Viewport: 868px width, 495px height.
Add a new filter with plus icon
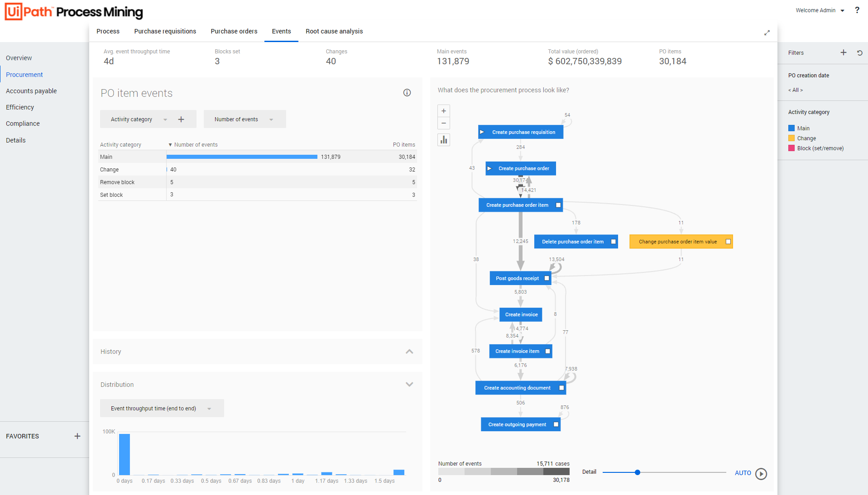click(x=843, y=52)
